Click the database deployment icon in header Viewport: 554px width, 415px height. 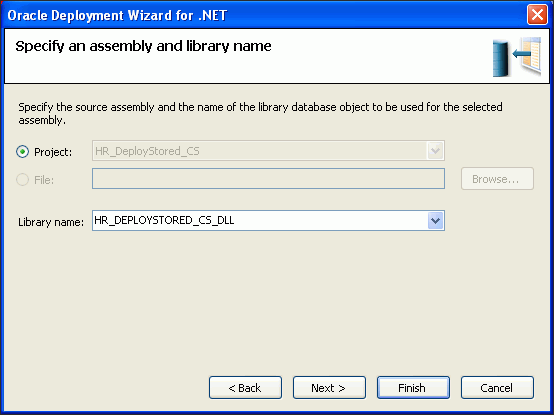pos(517,57)
